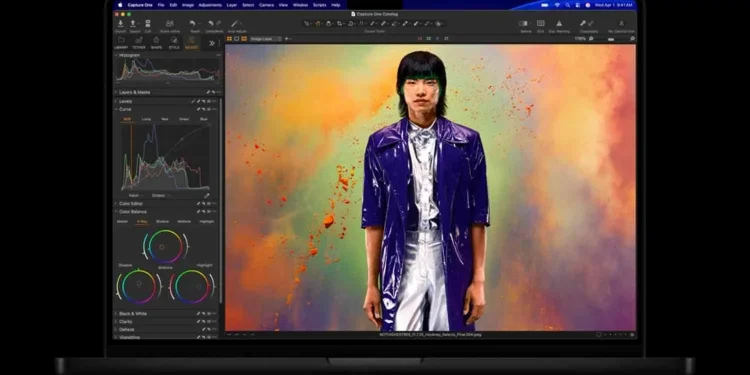Click the zoom-in magnifier icon
750x375 pixels.
pyautogui.click(x=632, y=39)
